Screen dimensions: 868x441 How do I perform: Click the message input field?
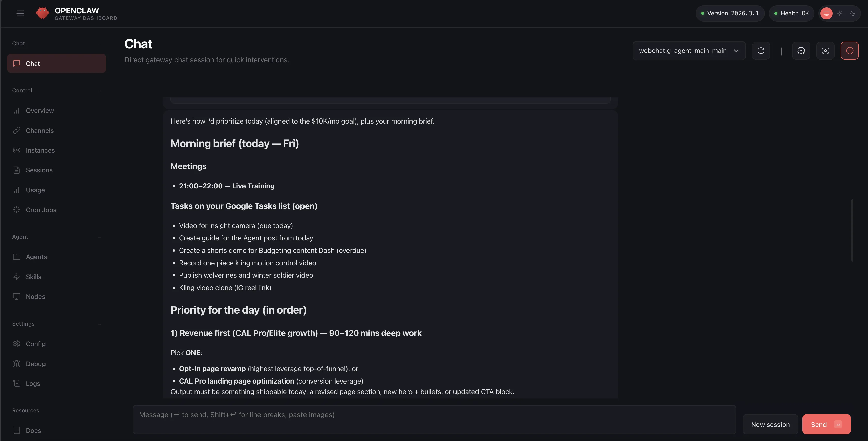coord(434,419)
